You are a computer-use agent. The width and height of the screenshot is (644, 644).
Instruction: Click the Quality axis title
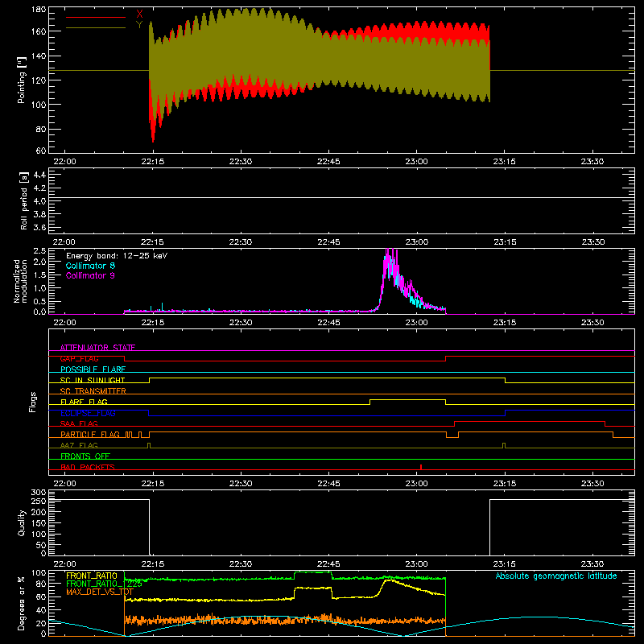click(x=22, y=522)
